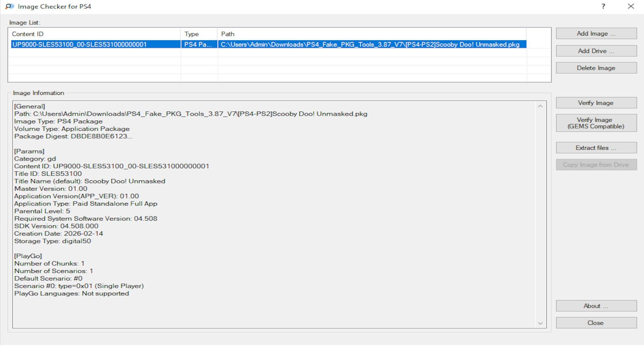Click the question mark help button
This screenshot has height=362, width=644.
click(603, 6)
